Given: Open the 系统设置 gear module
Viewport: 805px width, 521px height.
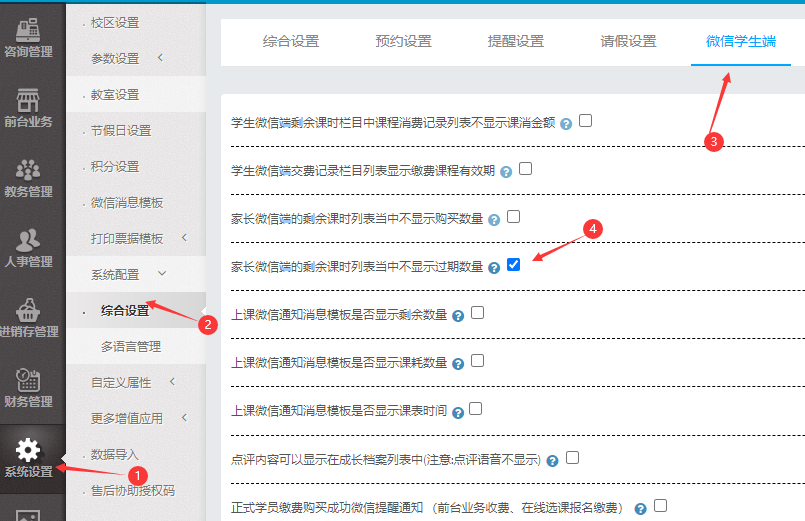Looking at the screenshot, I should coord(28,458).
